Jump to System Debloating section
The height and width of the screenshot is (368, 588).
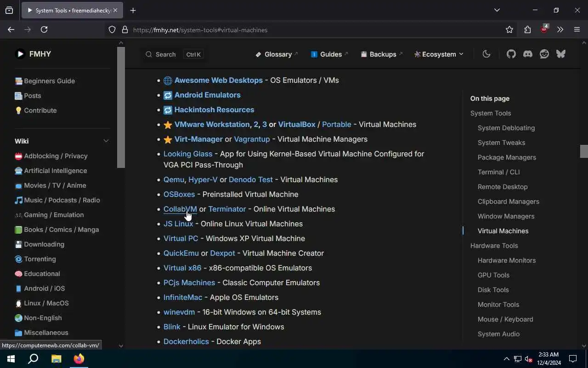click(x=506, y=128)
